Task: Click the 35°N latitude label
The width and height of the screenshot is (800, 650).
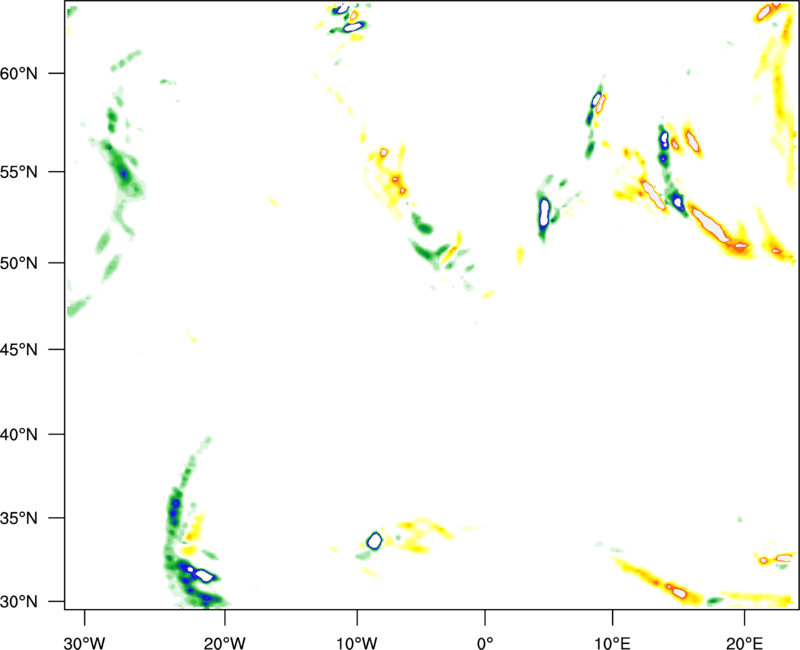Action: pos(19,518)
